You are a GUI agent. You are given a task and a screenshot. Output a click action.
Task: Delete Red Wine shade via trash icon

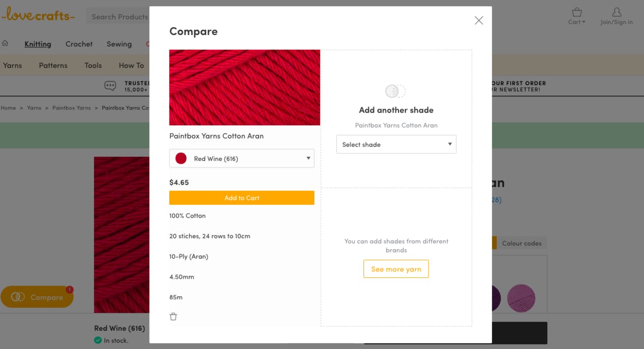173,317
